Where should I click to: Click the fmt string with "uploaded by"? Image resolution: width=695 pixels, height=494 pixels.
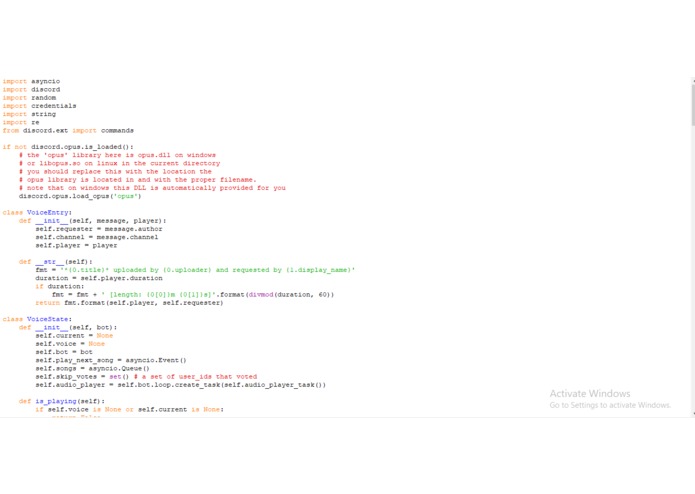pyautogui.click(x=195, y=270)
